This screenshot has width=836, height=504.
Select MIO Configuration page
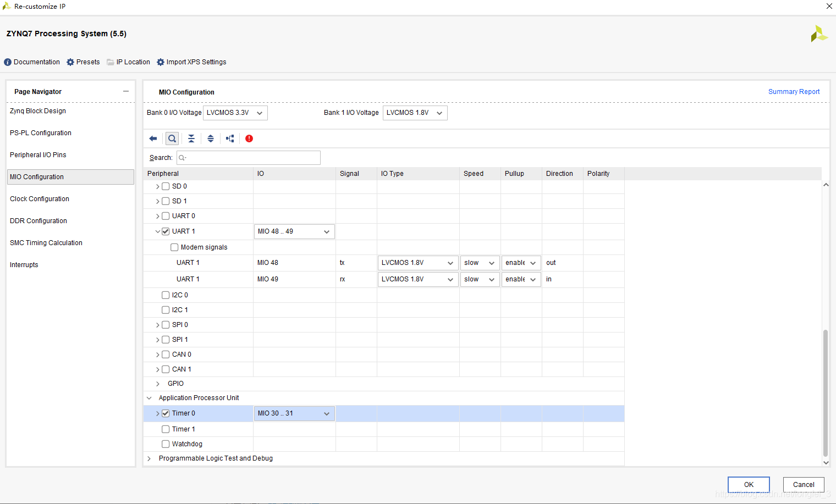tap(70, 177)
